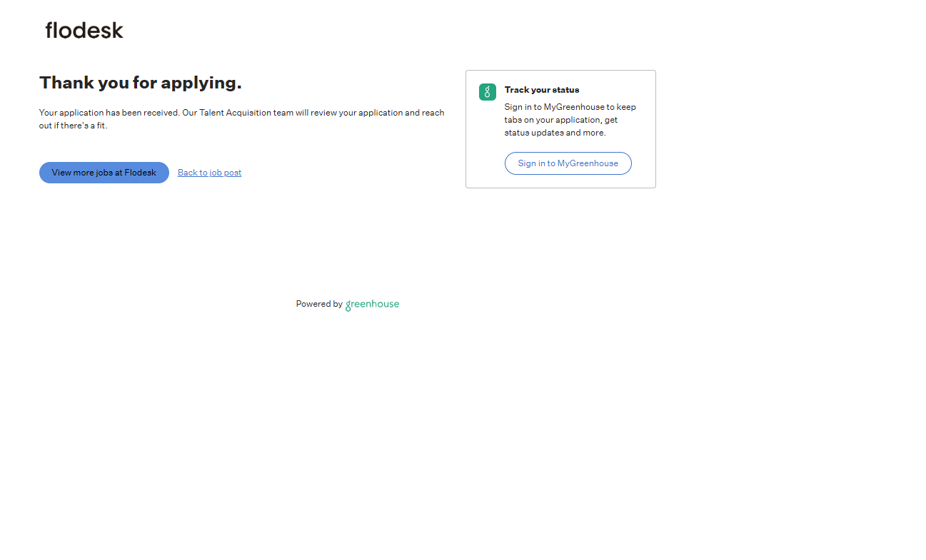The height and width of the screenshot is (560, 926).
Task: Click the word "Flodesk" in the blue button
Action: tap(140, 173)
